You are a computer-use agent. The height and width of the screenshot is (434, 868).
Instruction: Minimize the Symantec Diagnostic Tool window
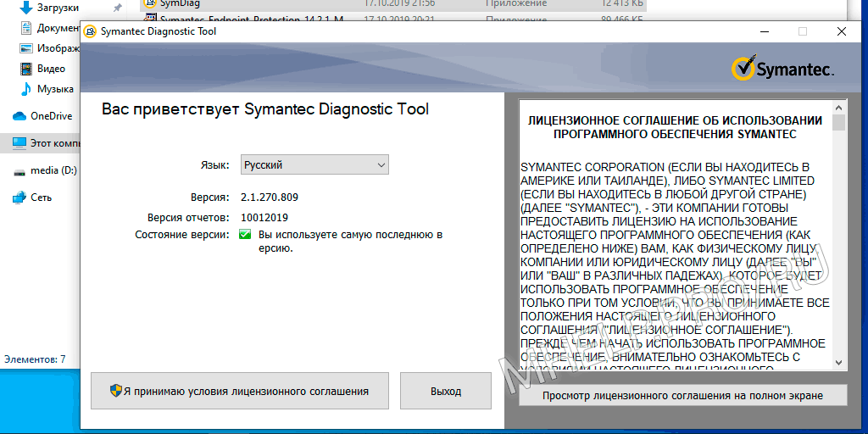pos(764,31)
